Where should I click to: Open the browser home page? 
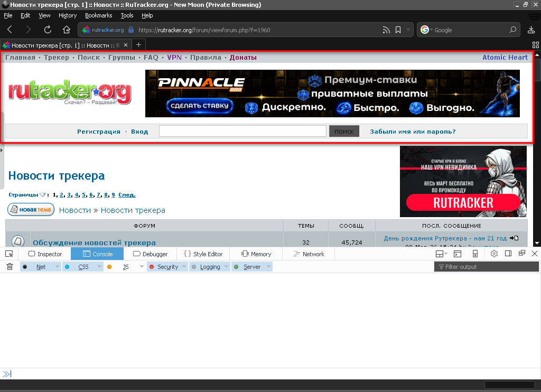pyautogui.click(x=67, y=30)
